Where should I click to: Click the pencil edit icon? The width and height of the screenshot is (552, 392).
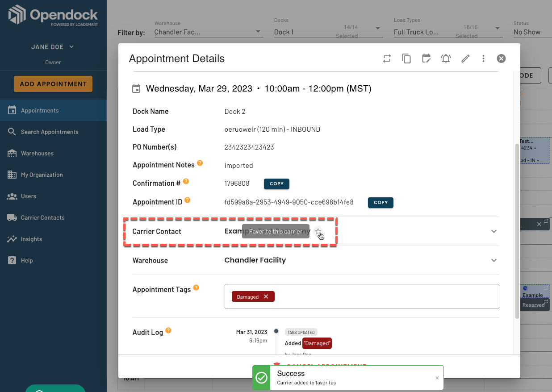point(465,58)
